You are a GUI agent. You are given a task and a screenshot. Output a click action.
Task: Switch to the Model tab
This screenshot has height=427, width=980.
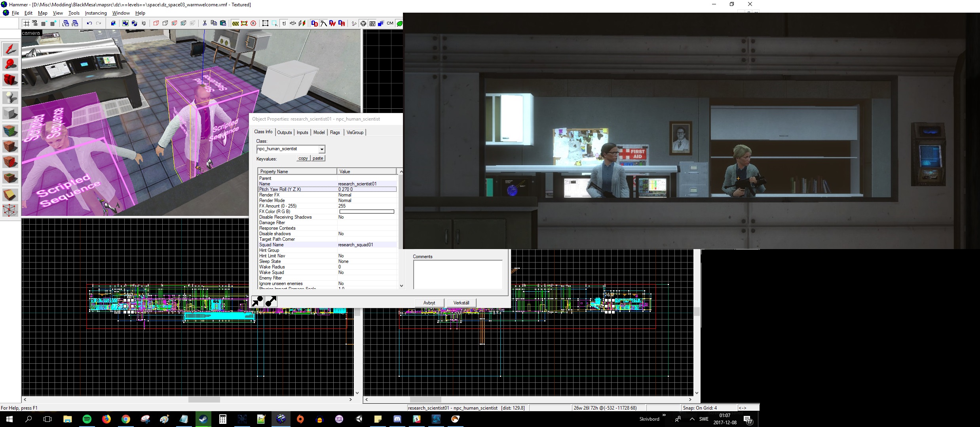pyautogui.click(x=319, y=132)
